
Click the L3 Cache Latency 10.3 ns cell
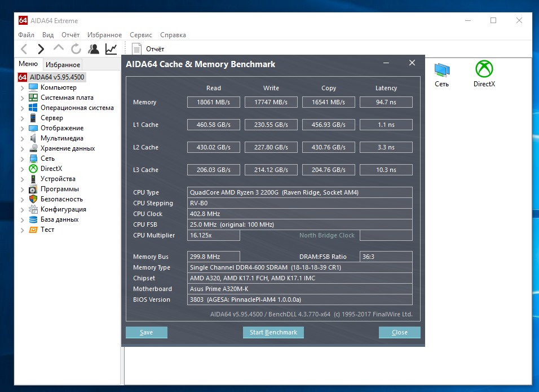tap(386, 170)
